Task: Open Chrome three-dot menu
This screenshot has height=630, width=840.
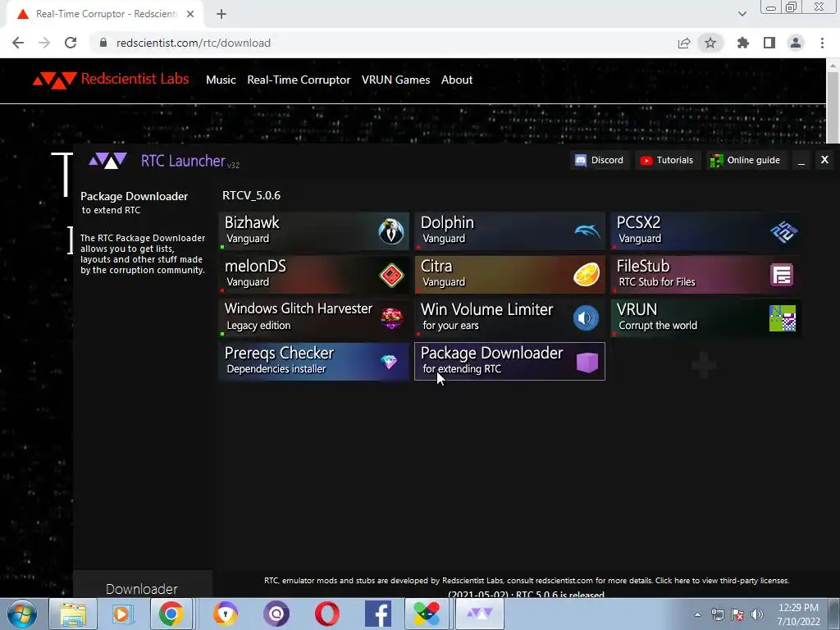Action: click(x=822, y=43)
